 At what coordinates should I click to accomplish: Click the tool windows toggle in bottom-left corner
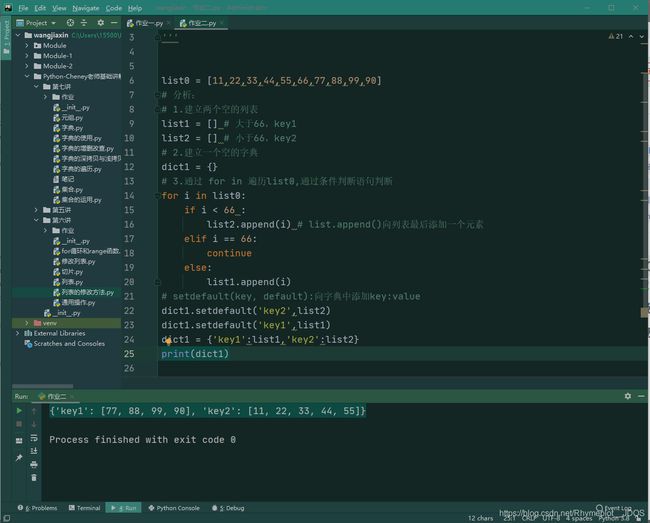click(6, 518)
